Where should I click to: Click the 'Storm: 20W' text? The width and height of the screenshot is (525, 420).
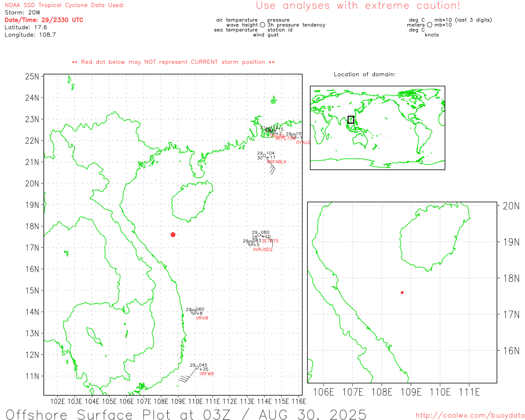click(23, 13)
